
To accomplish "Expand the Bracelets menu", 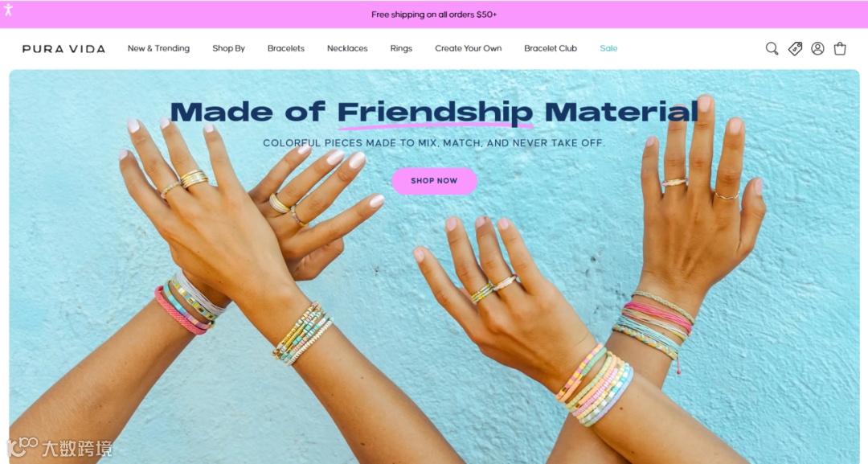I will click(x=285, y=48).
